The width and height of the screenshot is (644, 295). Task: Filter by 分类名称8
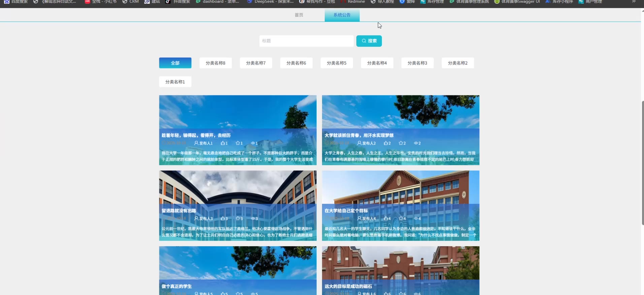(x=216, y=63)
